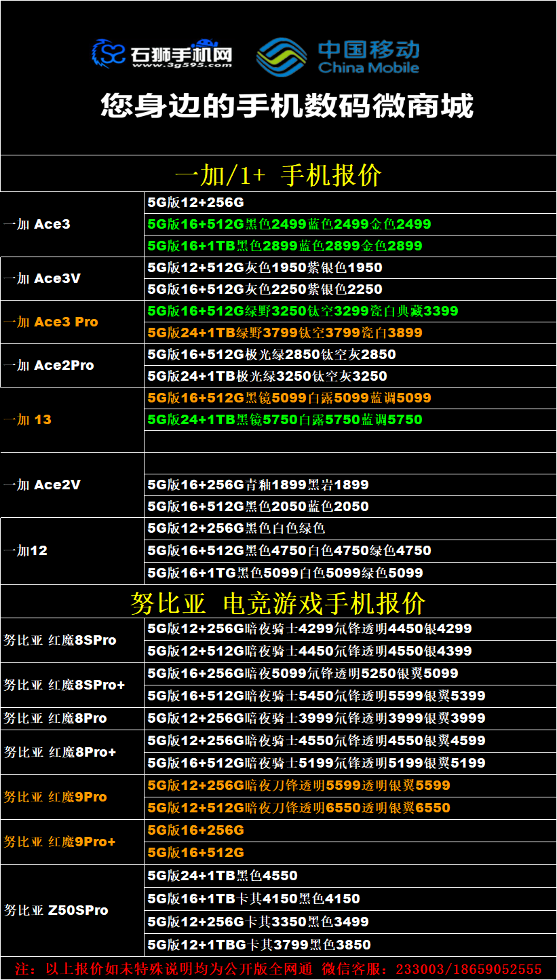Select the 一加 Ace3 model label
Image resolution: width=557 pixels, height=980 pixels.
point(37,224)
